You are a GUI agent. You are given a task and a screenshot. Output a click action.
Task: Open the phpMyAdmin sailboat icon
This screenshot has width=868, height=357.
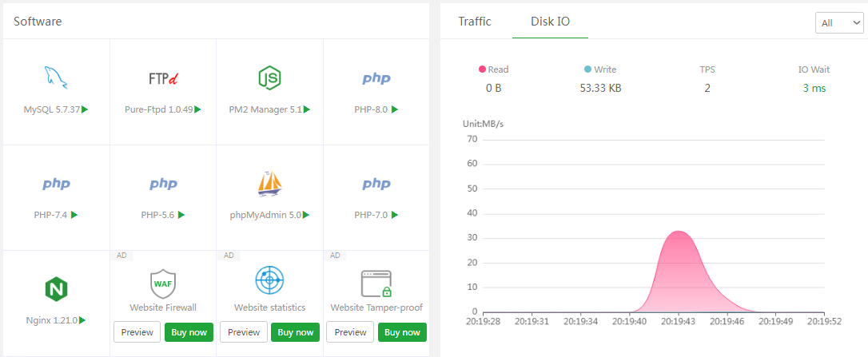269,184
